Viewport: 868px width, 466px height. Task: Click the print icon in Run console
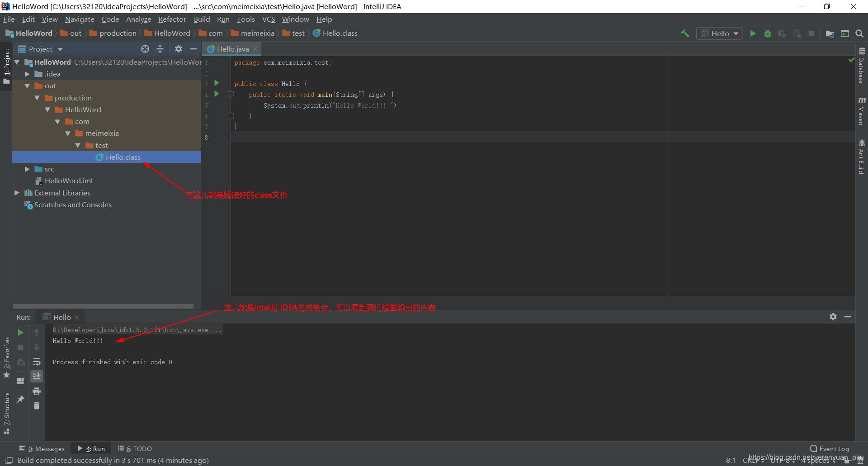(37, 391)
